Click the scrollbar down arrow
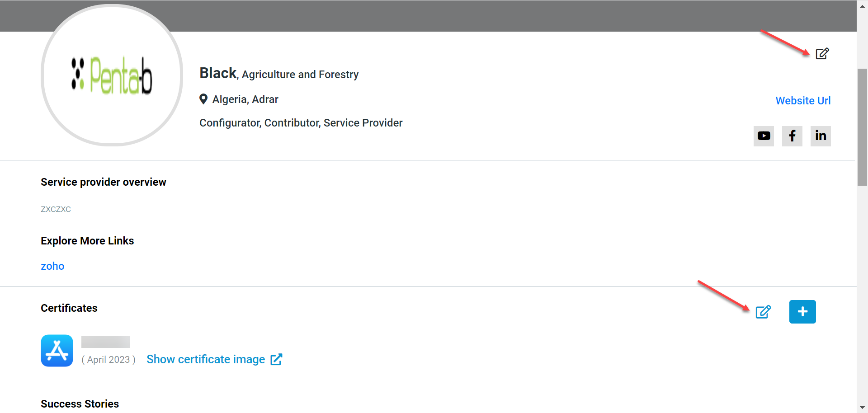Image resolution: width=868 pixels, height=413 pixels. [862, 408]
